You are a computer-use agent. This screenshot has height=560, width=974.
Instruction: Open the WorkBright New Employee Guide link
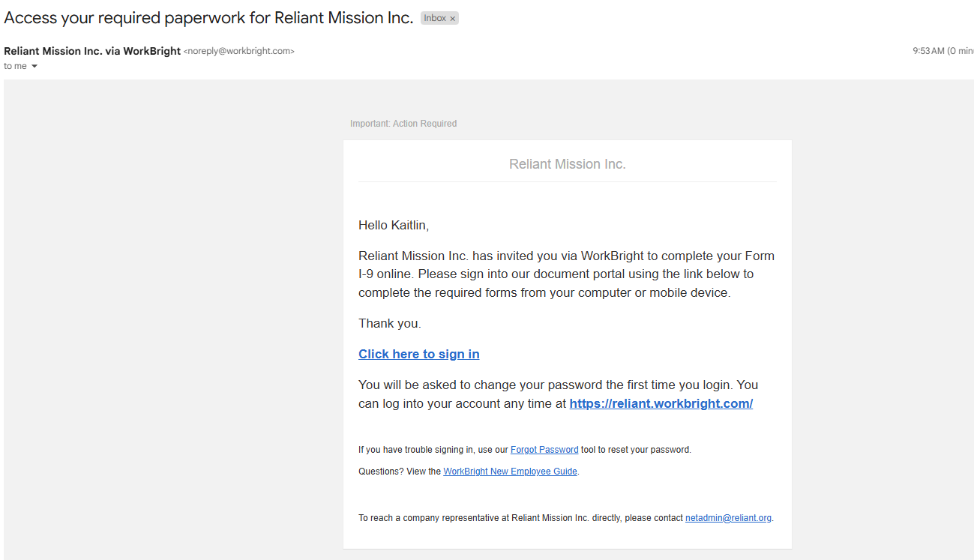pos(510,472)
